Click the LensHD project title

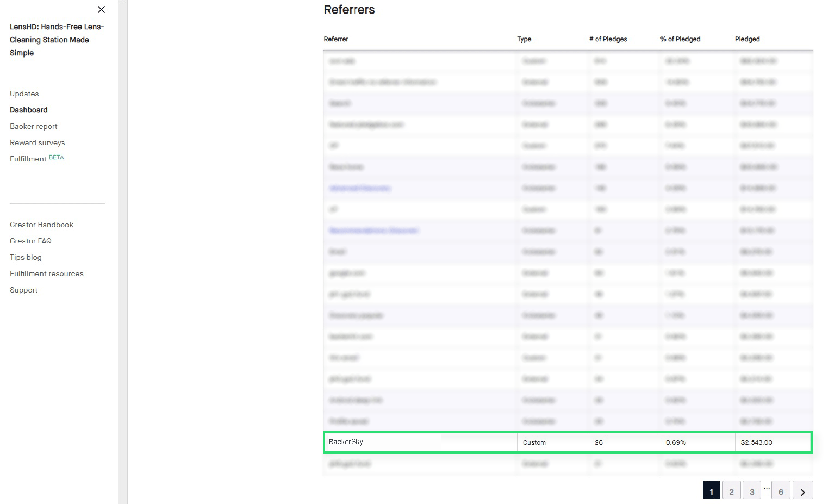click(x=57, y=40)
